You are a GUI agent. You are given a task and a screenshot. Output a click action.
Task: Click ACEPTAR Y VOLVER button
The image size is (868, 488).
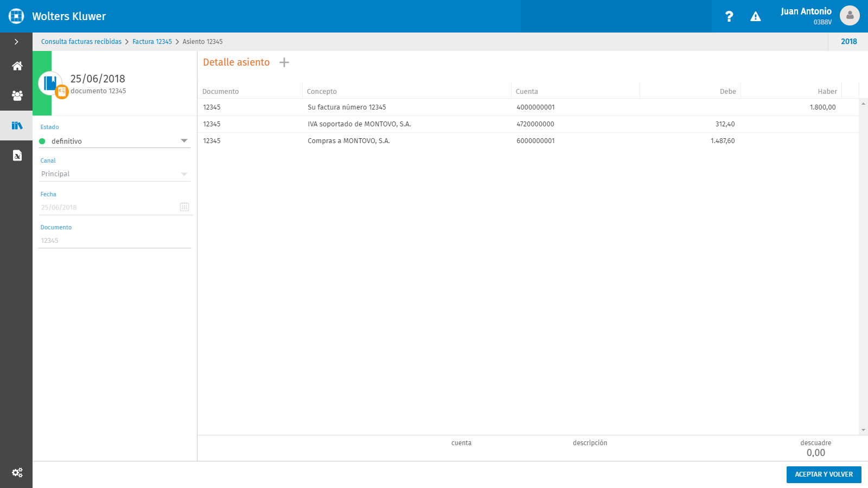point(824,474)
